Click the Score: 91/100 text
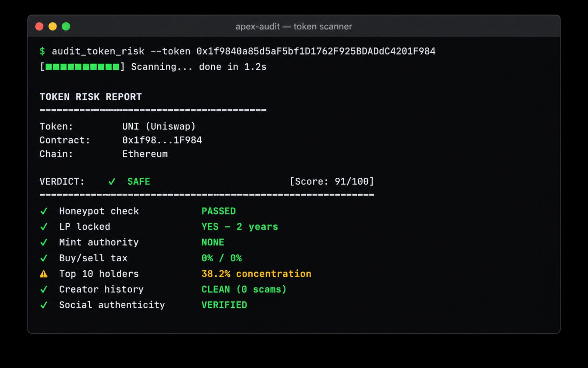Image resolution: width=588 pixels, height=368 pixels. [x=332, y=181]
